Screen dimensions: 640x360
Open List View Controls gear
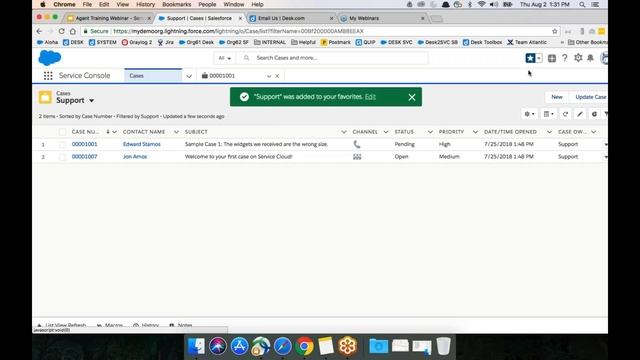click(529, 114)
